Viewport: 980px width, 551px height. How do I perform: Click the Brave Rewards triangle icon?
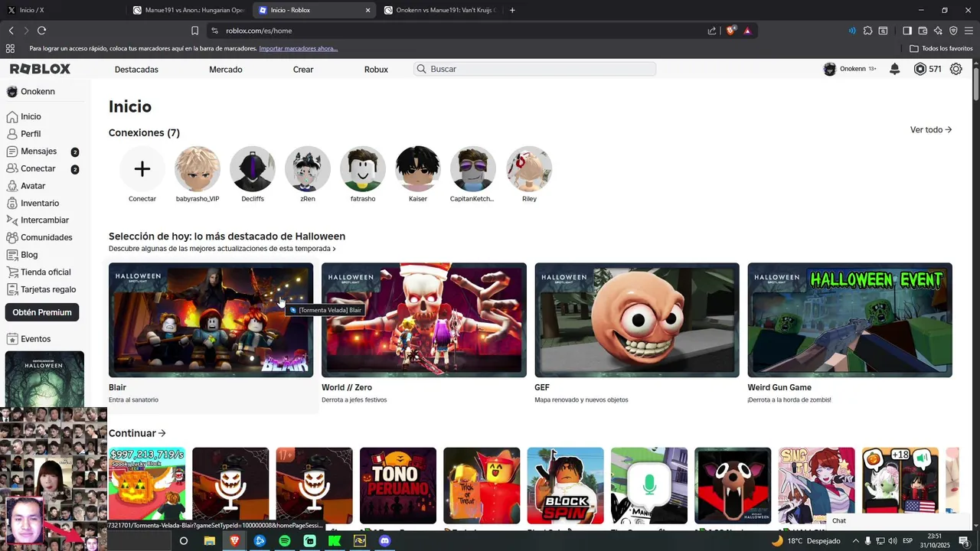click(747, 31)
